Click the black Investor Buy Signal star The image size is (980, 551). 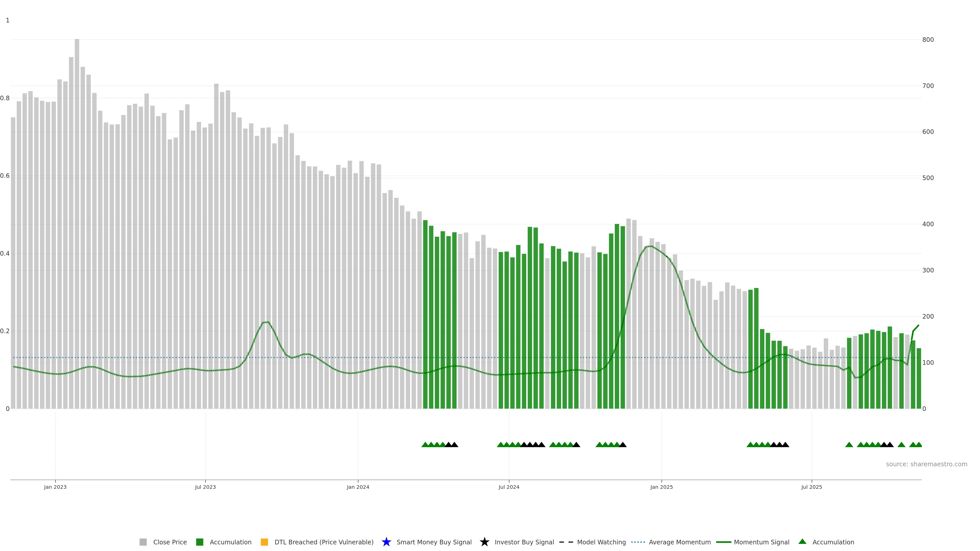coord(484,542)
